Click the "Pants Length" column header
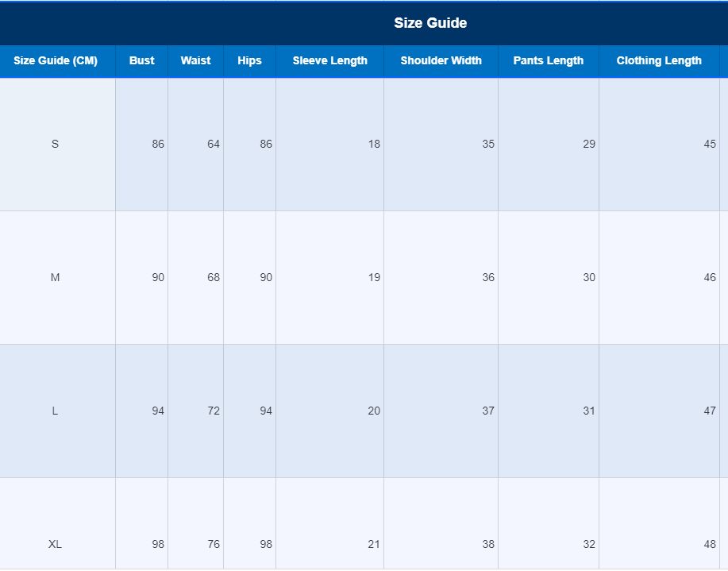 (549, 61)
